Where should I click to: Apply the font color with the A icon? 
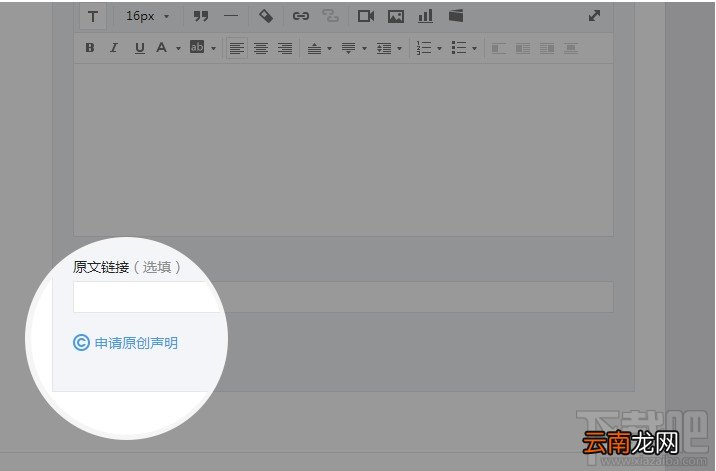point(161,48)
